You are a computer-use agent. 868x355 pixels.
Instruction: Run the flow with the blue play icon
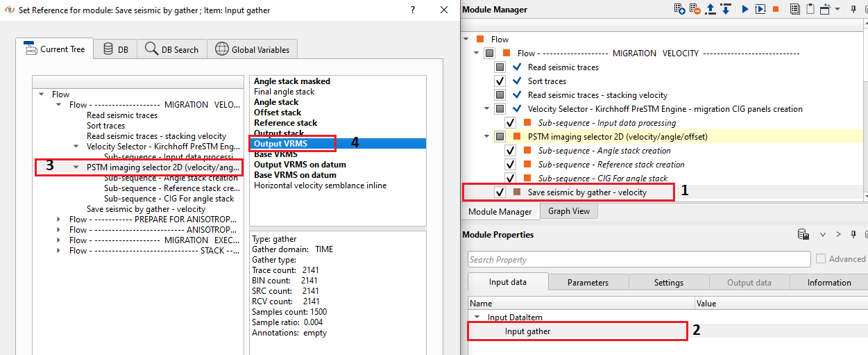click(745, 10)
